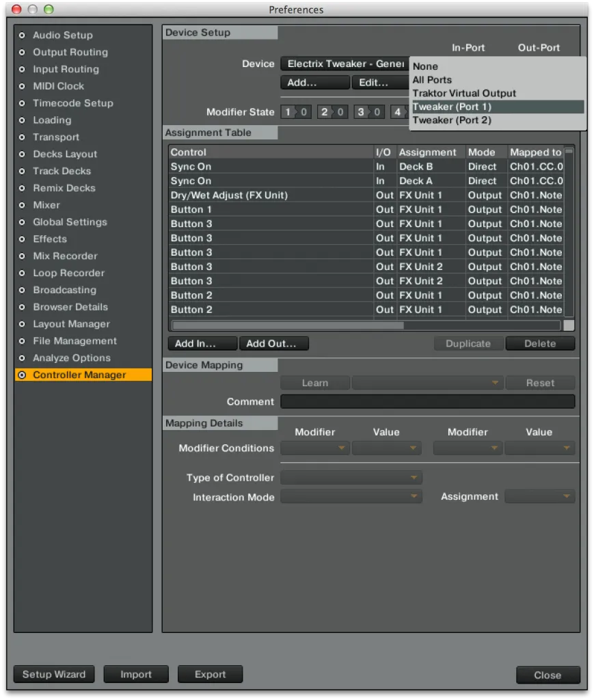Click the assignment table vertical scrollbar
This screenshot has height=700, width=594.
pos(569,232)
